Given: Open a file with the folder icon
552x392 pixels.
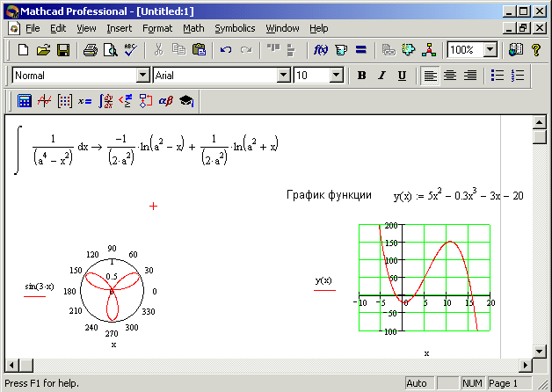Looking at the screenshot, I should pyautogui.click(x=43, y=50).
